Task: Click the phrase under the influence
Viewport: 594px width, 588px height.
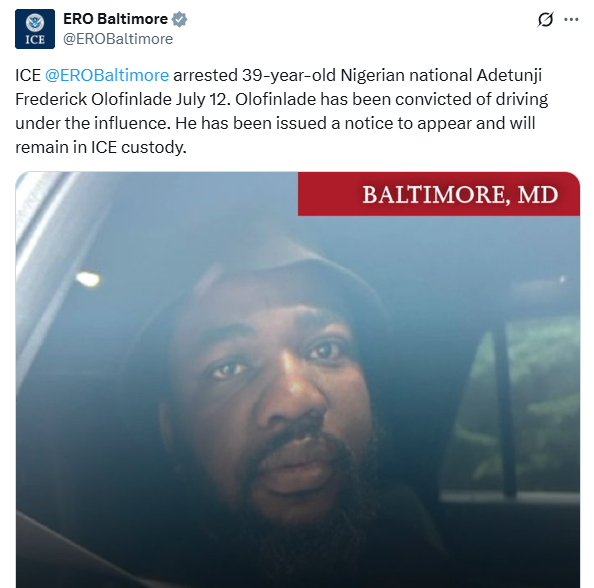Action: [93, 123]
